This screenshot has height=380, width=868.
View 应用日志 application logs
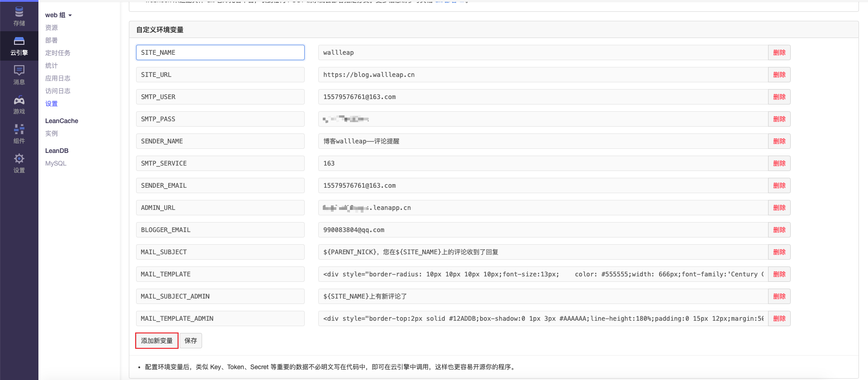[58, 78]
